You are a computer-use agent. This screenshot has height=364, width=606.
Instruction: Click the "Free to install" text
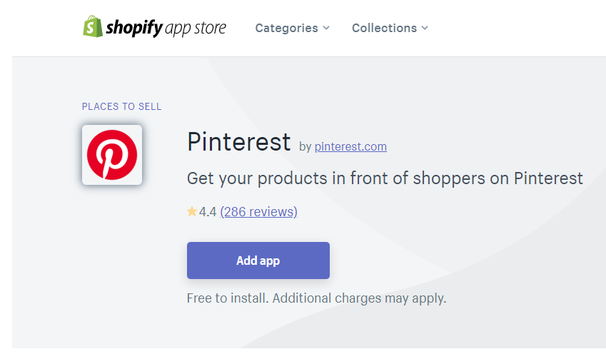pyautogui.click(x=228, y=298)
